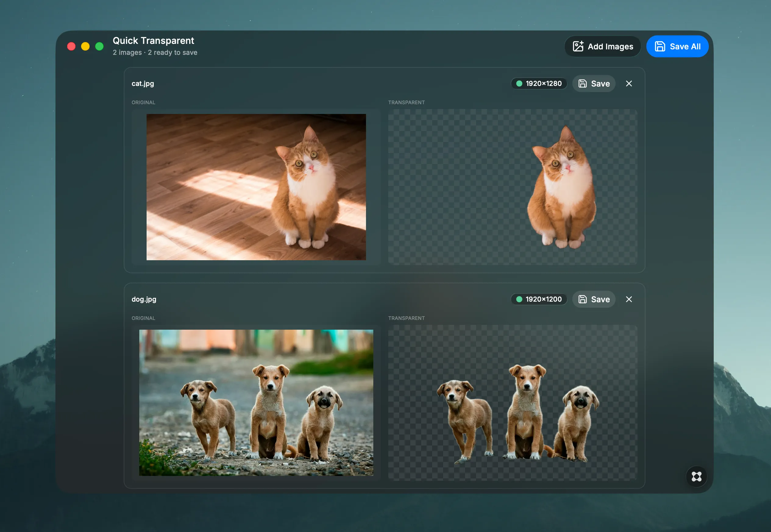Viewport: 771px width, 532px height.
Task: Click the dog.jpg file name
Action: pos(144,299)
